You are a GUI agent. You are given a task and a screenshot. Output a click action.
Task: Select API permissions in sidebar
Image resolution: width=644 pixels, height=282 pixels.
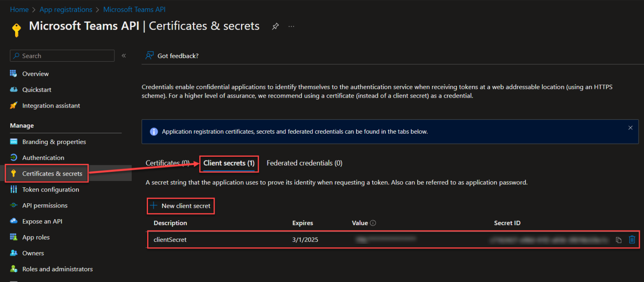pos(44,205)
